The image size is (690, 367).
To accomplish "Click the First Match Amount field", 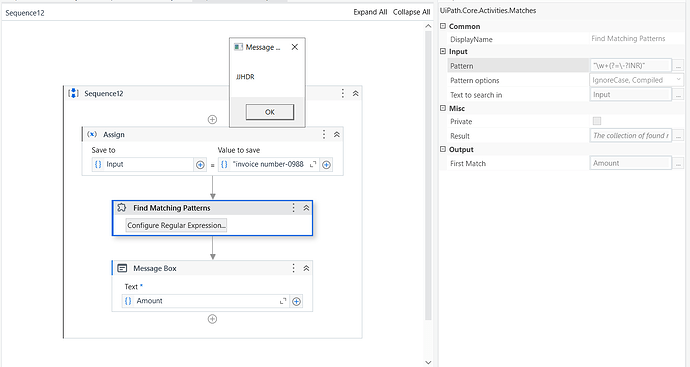I will coord(631,163).
